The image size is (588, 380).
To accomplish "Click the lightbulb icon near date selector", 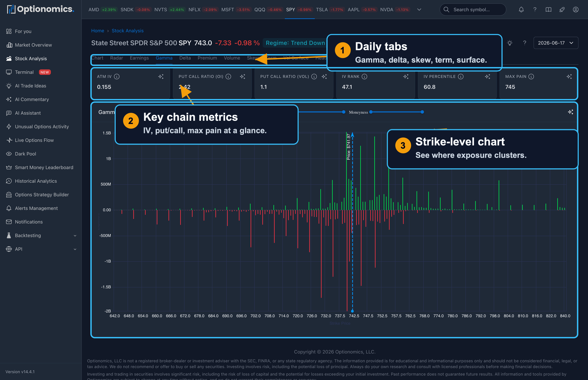I will click(x=510, y=43).
